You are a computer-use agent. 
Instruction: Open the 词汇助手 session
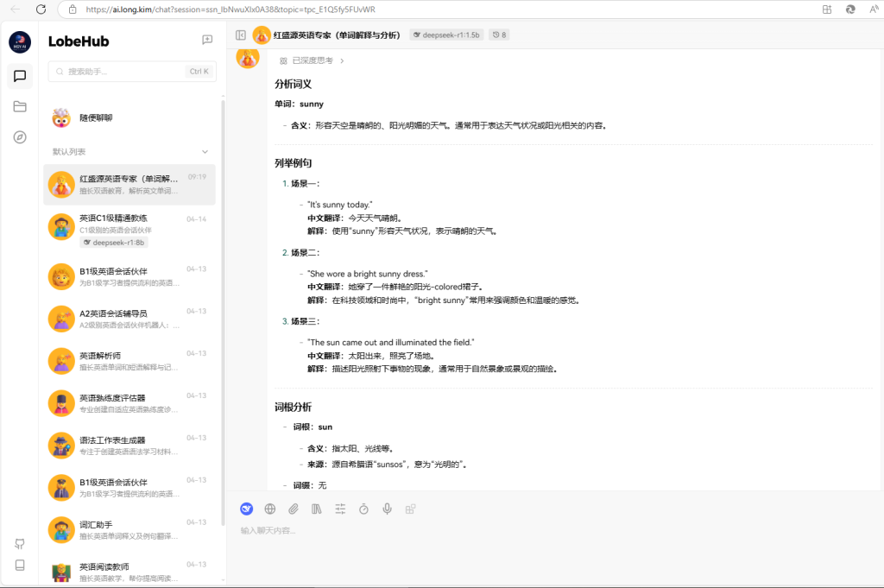coord(129,530)
